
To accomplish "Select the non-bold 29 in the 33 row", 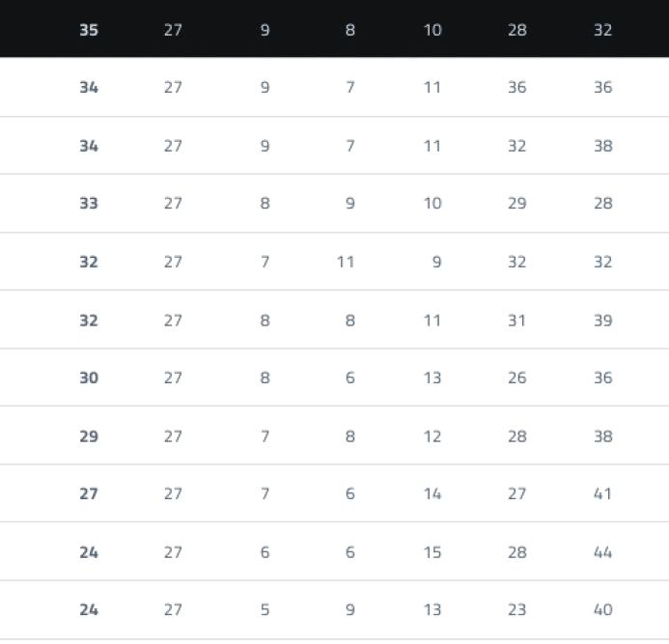I will pos(517,204).
